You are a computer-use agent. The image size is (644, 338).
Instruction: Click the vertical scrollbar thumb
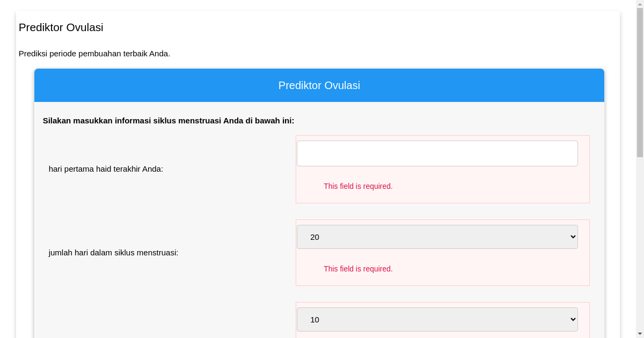pos(640,80)
